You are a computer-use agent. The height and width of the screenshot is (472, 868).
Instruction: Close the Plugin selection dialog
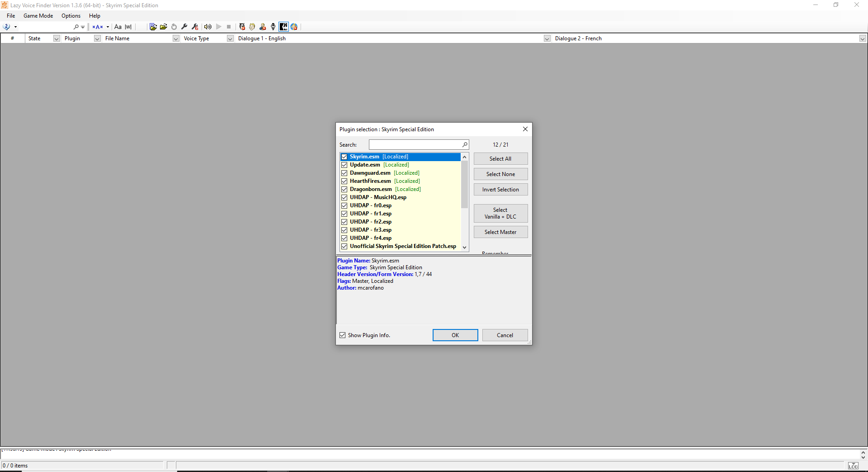pyautogui.click(x=525, y=129)
